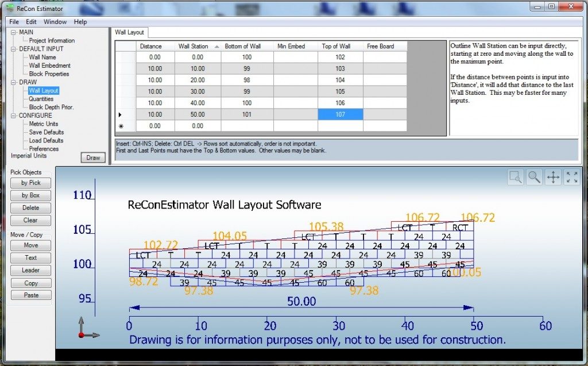
Task: Collapse the CONFIGURE tree node
Action: click(x=14, y=115)
